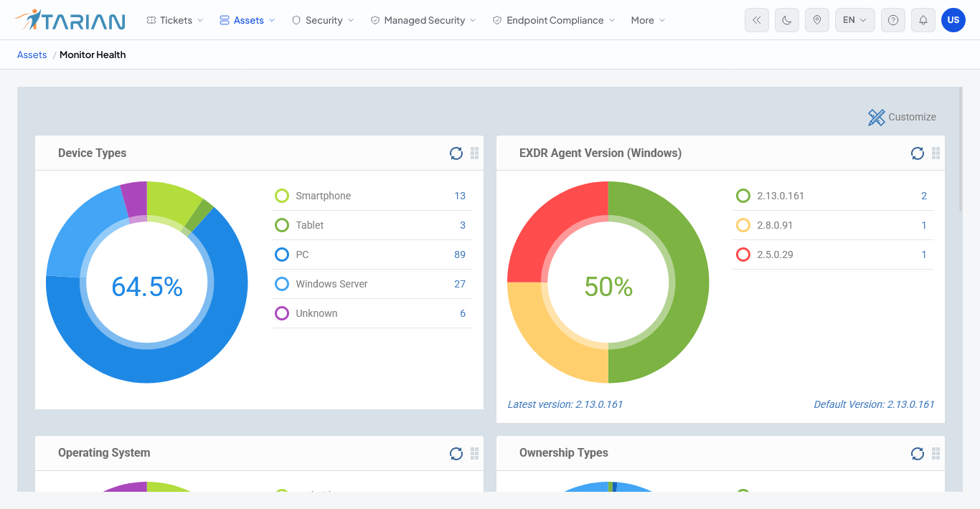Toggle the PC legend marker
The image size is (980, 509).
click(x=282, y=255)
